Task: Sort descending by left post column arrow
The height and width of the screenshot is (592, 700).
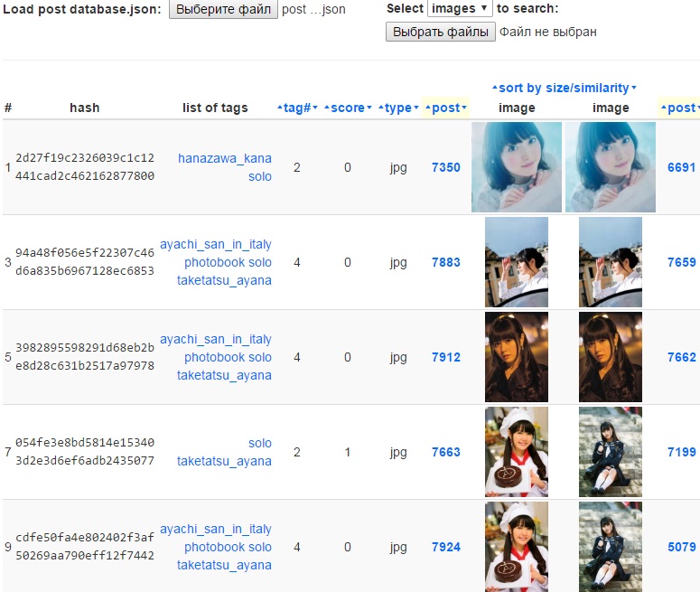Action: click(464, 108)
